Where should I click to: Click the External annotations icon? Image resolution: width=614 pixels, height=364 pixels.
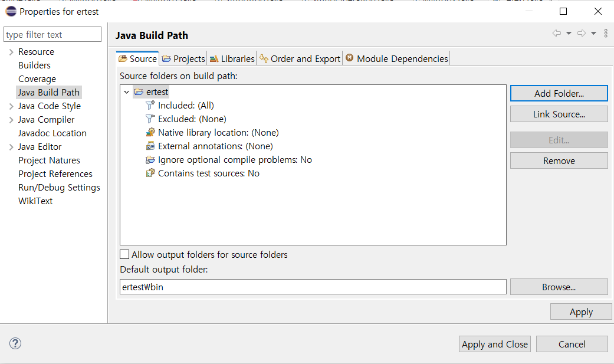tap(150, 146)
